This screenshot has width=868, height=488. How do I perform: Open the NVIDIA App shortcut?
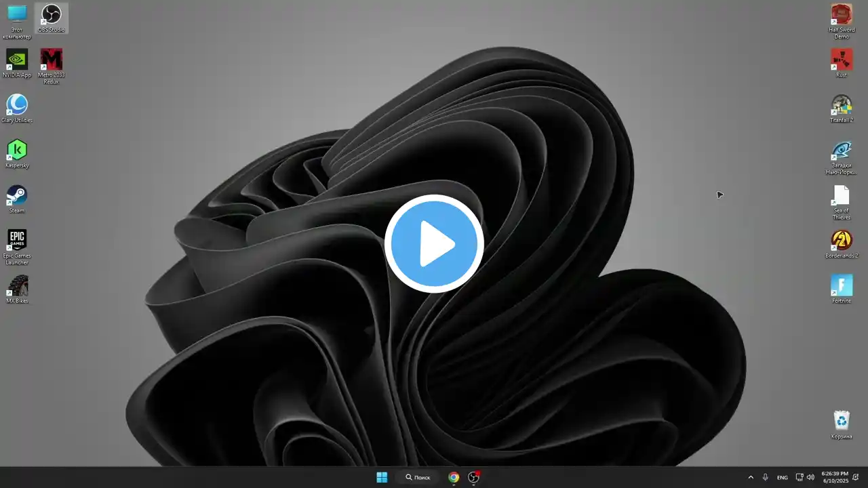click(17, 63)
